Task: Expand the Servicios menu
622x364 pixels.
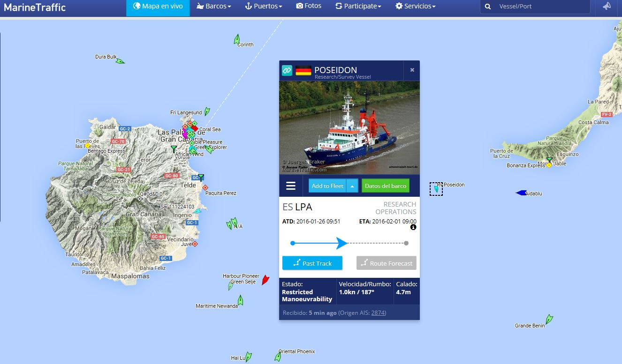Action: [416, 7]
